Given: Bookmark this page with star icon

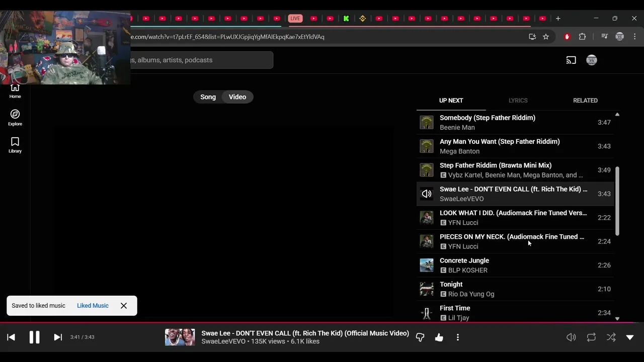Looking at the screenshot, I should point(546,37).
